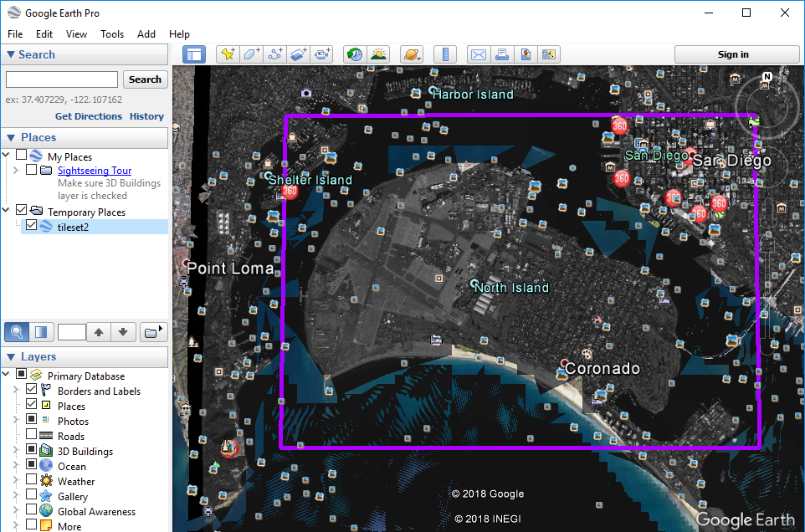Click the Coronado map label
The image size is (805, 532).
(x=602, y=368)
